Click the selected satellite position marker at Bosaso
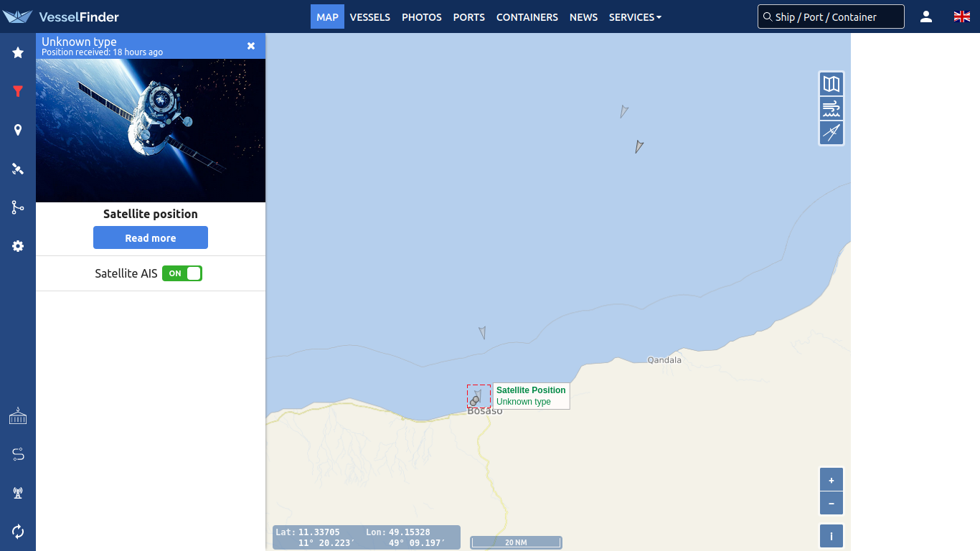The width and height of the screenshot is (980, 551). click(x=479, y=396)
